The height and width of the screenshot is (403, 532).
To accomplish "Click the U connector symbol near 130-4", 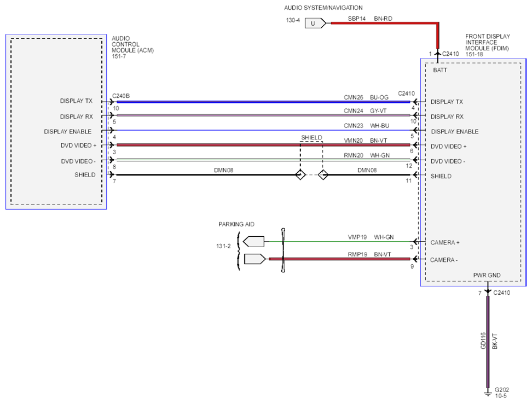I will [x=315, y=24].
